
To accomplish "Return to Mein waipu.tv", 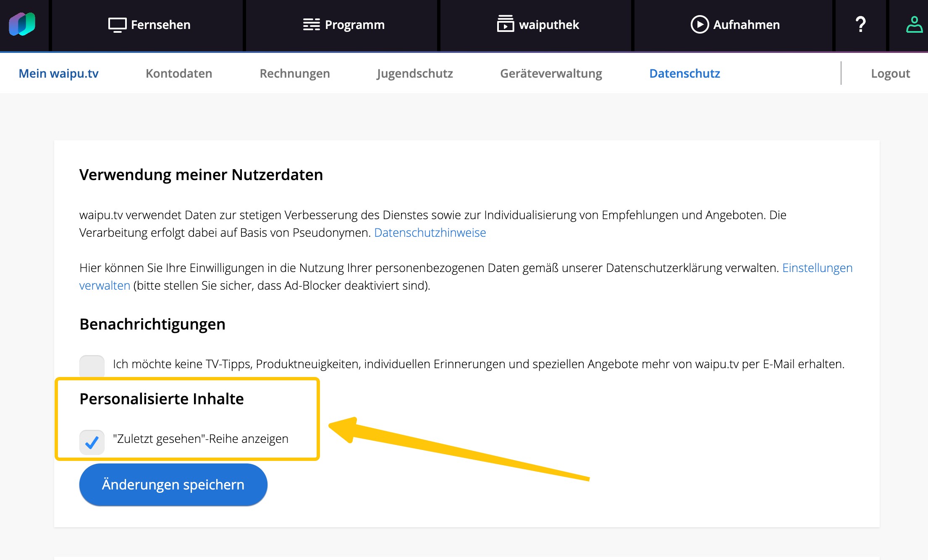I will pos(59,73).
